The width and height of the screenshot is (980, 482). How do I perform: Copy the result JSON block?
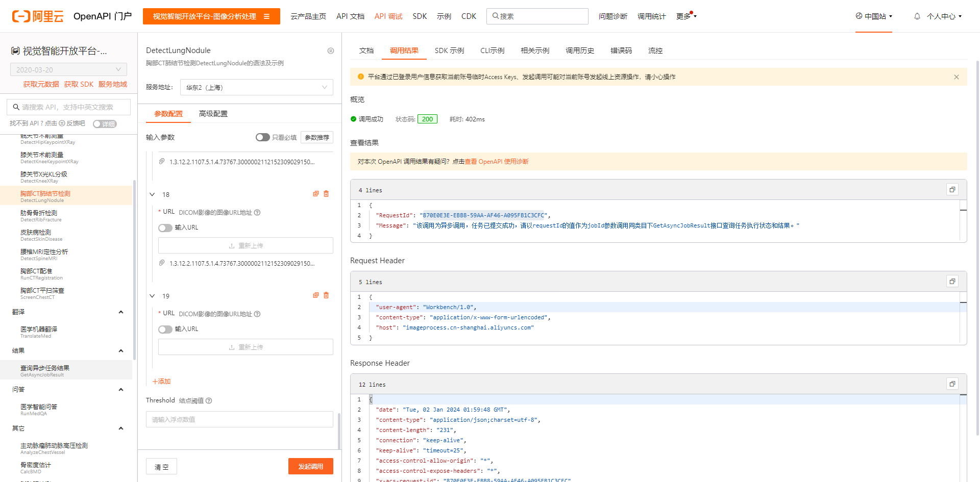point(952,190)
